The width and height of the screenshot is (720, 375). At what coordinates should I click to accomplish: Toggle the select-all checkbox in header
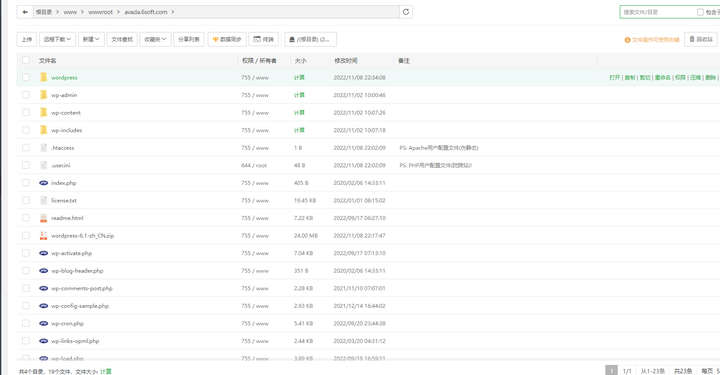(26, 60)
